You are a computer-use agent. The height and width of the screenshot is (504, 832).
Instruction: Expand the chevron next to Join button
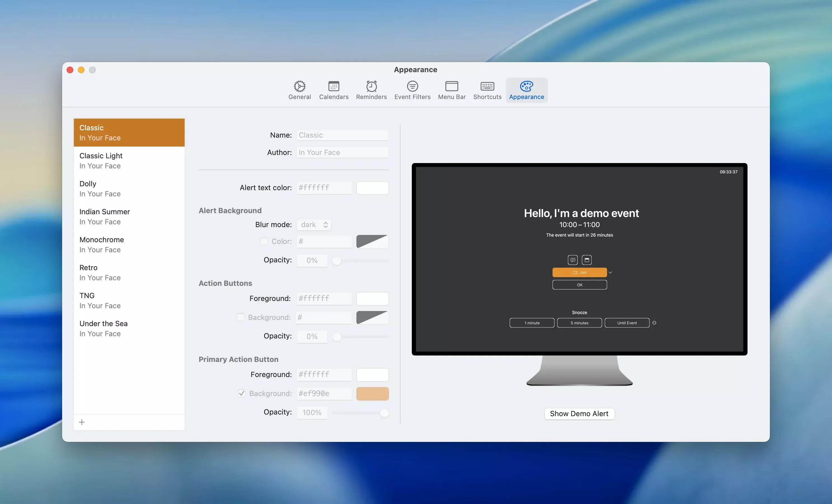pos(610,272)
